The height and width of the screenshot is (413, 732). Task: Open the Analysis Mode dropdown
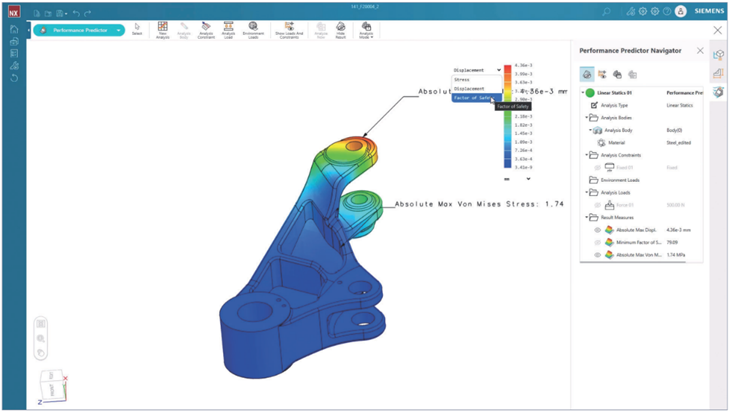tap(366, 29)
